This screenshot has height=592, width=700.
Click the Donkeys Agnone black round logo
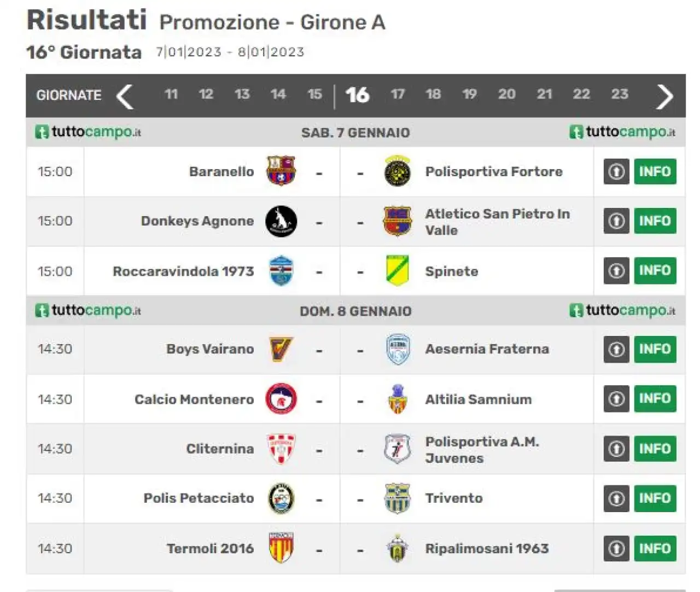pyautogui.click(x=281, y=221)
